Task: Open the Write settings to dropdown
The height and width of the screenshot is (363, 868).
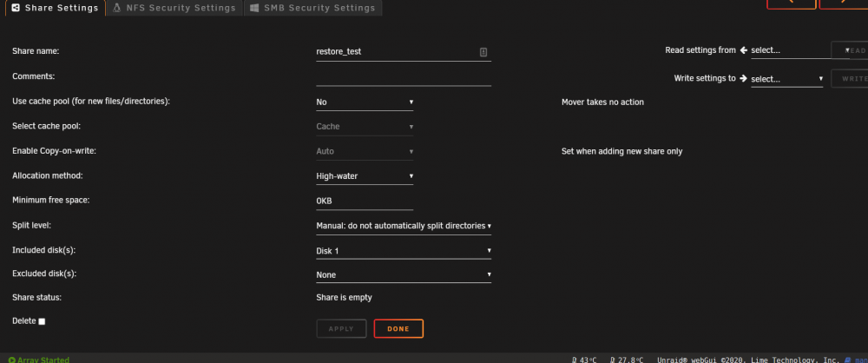Action: 787,79
